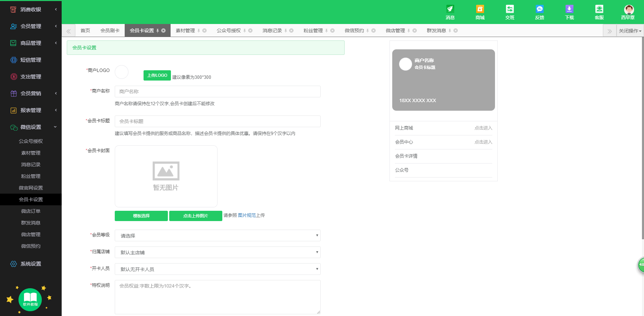Screen dimensions: 644x316
Task: Click the 模板选择 button
Action: [x=141, y=216]
